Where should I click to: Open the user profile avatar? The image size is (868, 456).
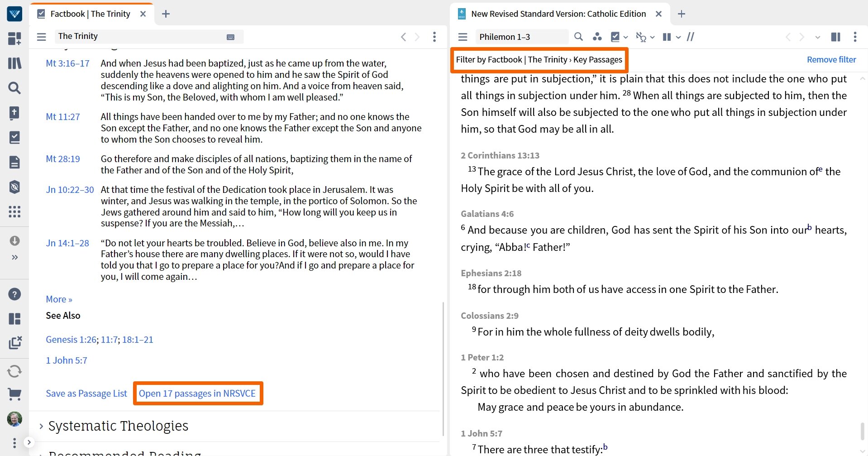[x=14, y=419]
